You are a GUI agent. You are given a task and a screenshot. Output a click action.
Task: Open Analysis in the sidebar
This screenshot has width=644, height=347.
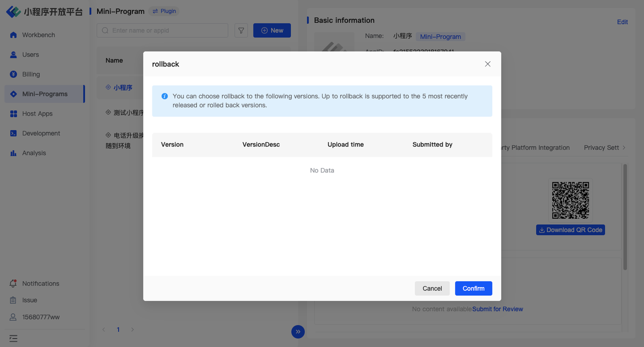[45, 153]
